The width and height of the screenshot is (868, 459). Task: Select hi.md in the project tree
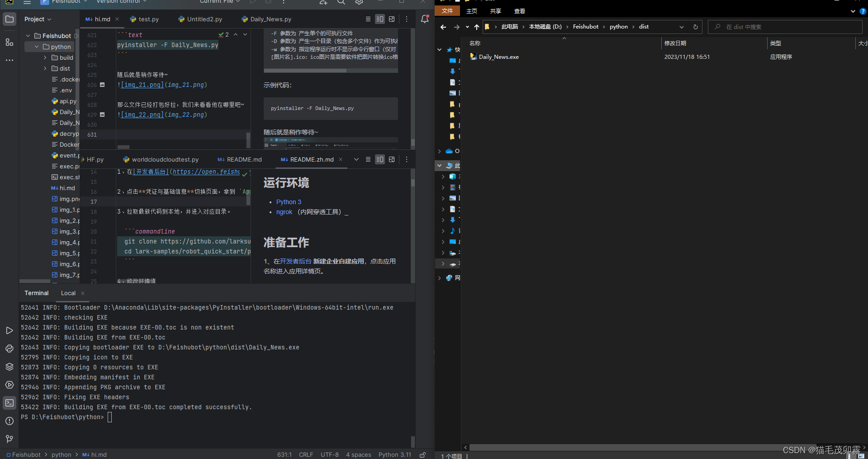[63, 188]
